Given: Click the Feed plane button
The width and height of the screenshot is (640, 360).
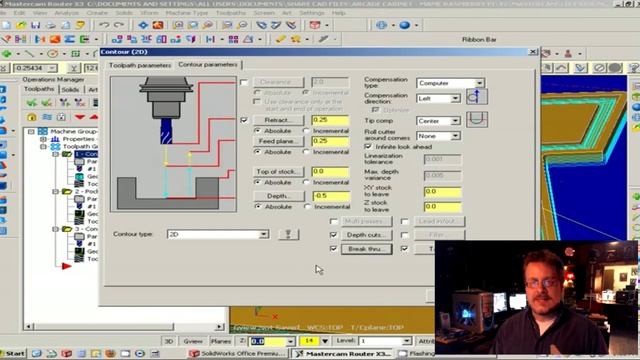Looking at the screenshot, I should (279, 141).
